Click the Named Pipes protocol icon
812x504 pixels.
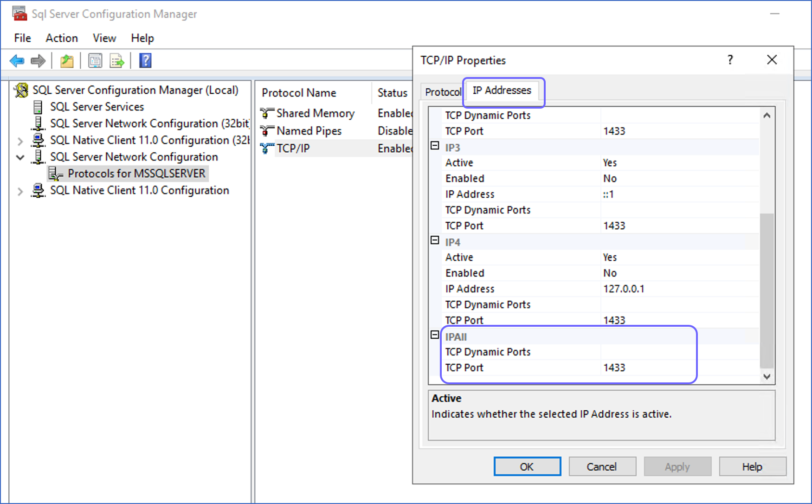click(x=267, y=131)
